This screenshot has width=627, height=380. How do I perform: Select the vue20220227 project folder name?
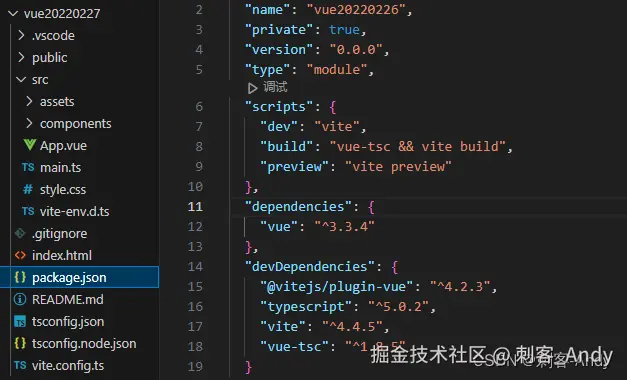[x=62, y=14]
